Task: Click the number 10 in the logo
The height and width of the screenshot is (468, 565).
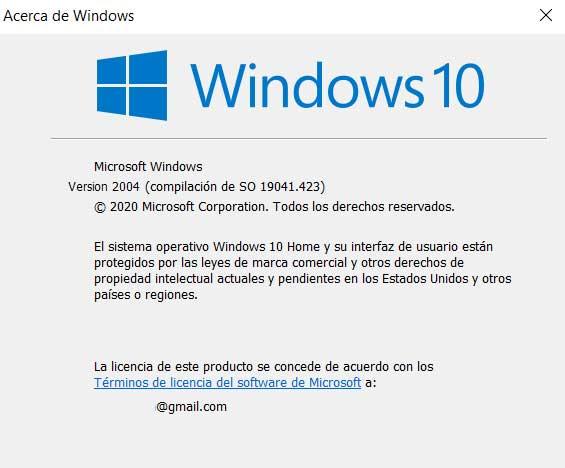Action: coord(458,85)
